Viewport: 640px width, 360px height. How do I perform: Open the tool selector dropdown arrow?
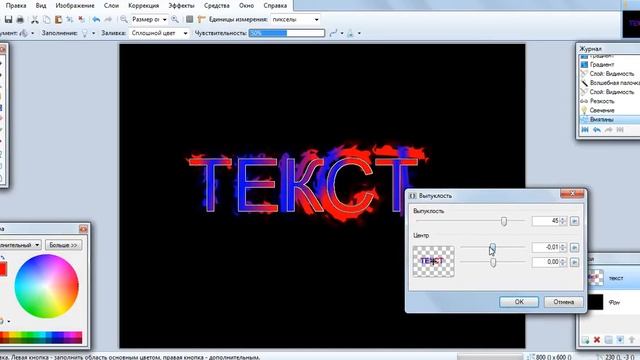pyautogui.click(x=32, y=33)
